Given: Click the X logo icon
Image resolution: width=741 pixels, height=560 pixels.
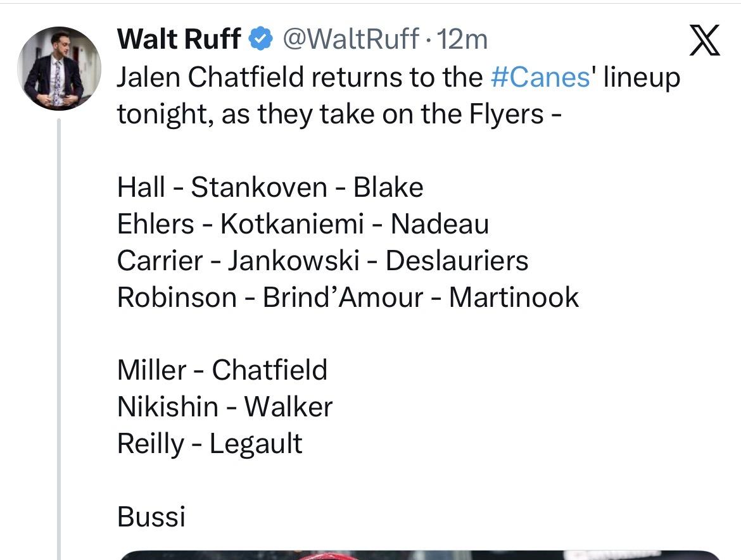Looking at the screenshot, I should (703, 42).
